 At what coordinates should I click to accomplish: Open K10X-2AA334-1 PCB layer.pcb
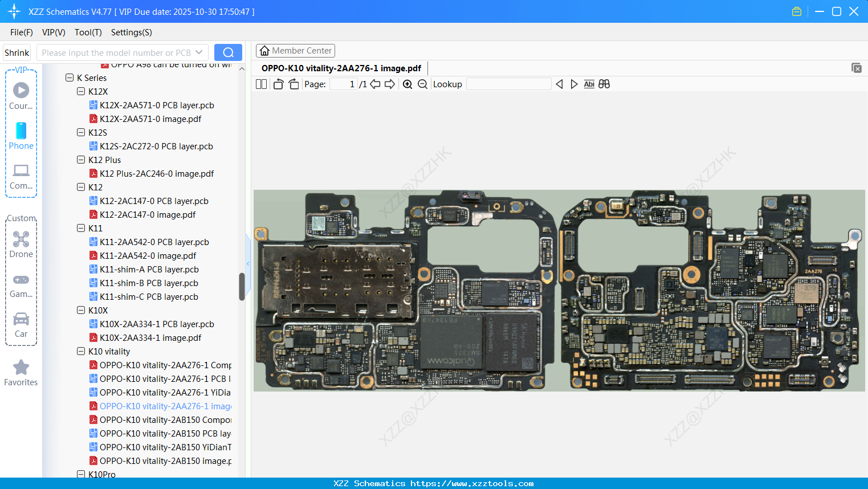tap(157, 324)
